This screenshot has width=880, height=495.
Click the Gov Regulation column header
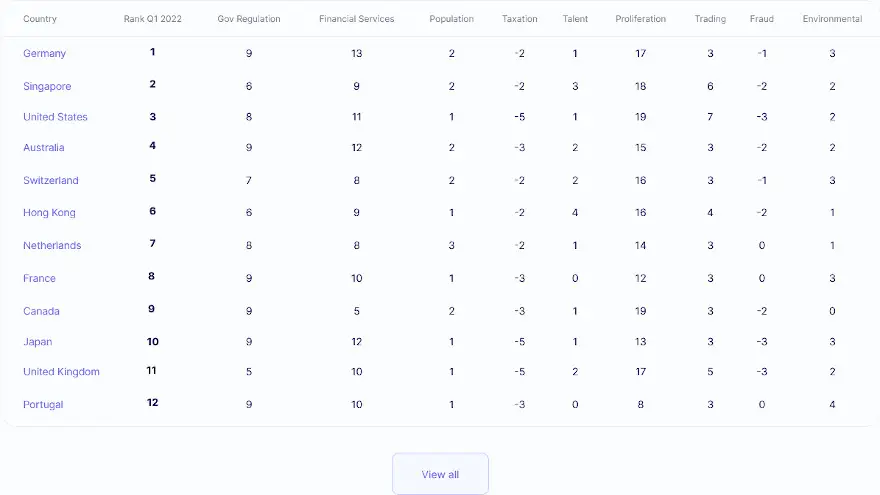[249, 19]
